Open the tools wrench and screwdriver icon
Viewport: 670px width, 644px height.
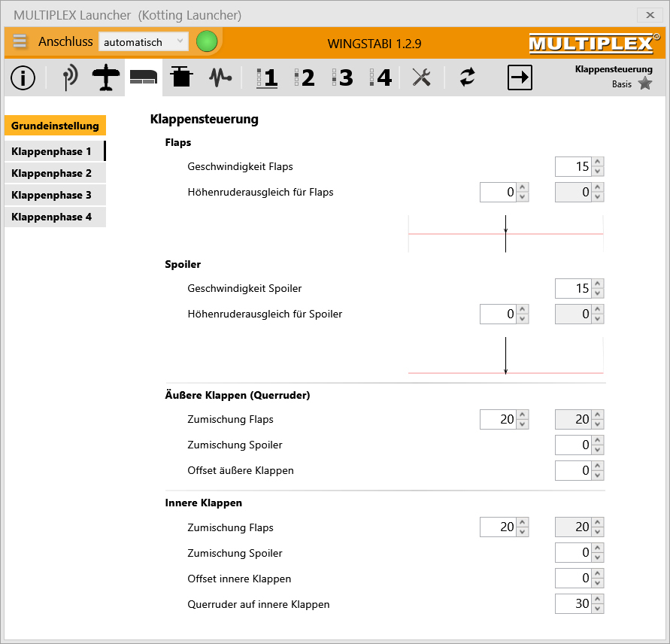coord(421,77)
